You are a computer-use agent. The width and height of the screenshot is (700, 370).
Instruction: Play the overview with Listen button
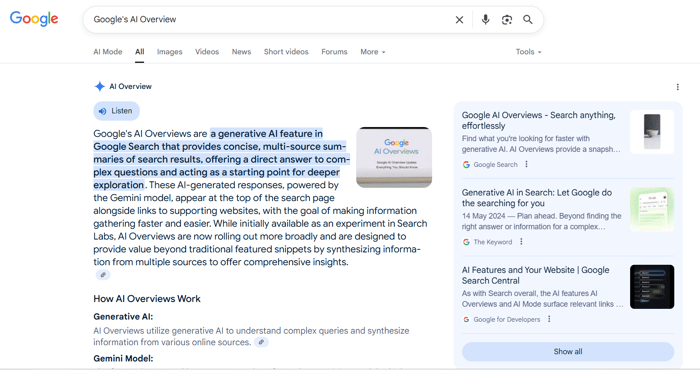point(117,111)
